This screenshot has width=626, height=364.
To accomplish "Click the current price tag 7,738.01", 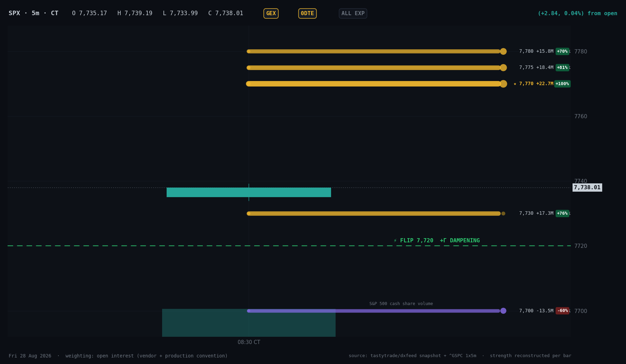I will (587, 188).
